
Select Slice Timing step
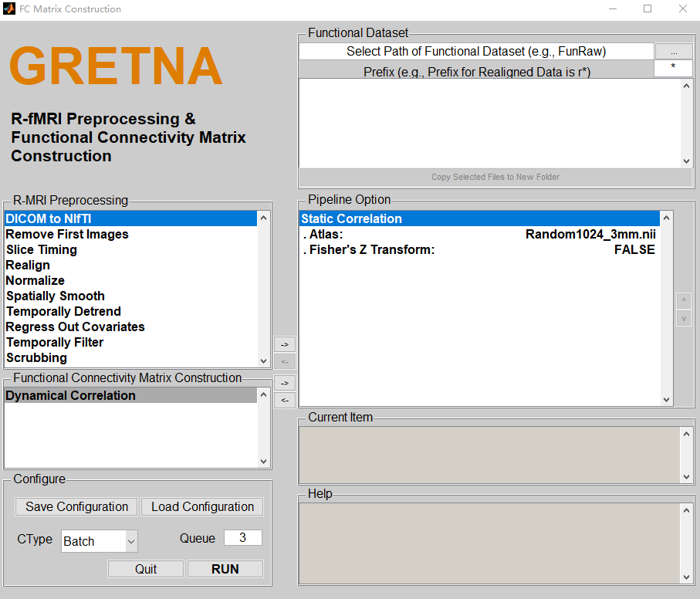click(130, 249)
